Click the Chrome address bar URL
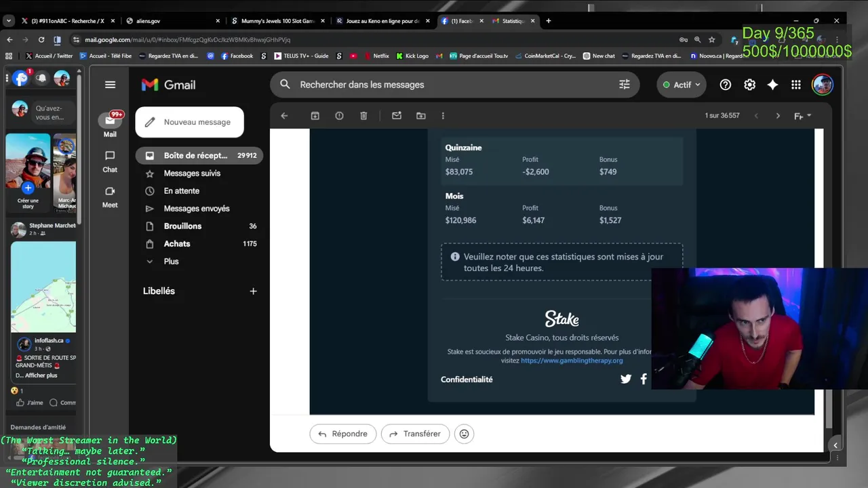The height and width of the screenshot is (488, 868). point(188,40)
